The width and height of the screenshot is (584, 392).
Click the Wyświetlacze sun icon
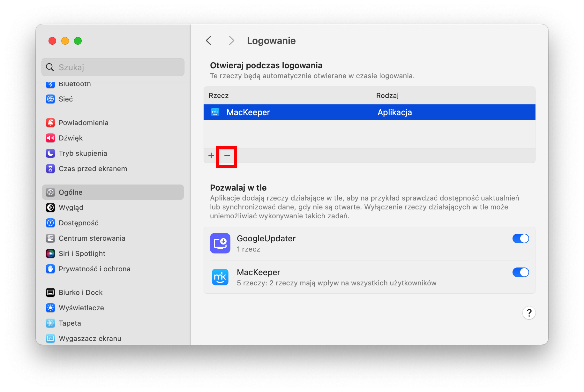point(50,308)
